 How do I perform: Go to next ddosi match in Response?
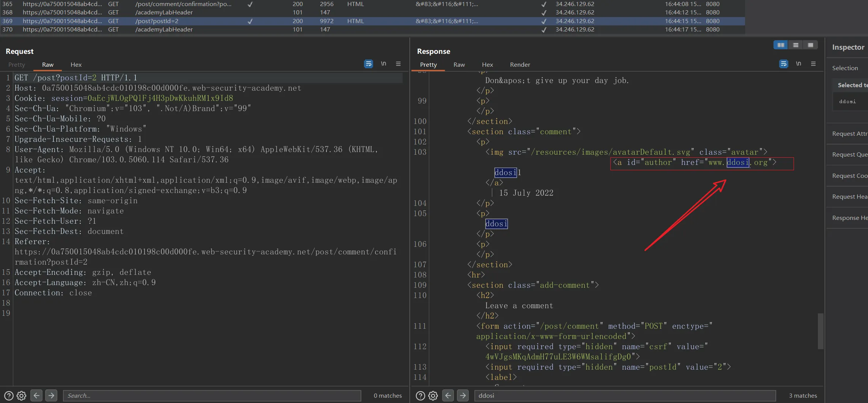point(463,395)
